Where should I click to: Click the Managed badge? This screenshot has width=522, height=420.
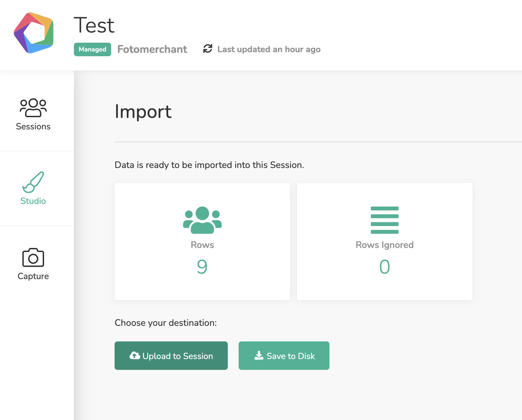pyautogui.click(x=93, y=49)
